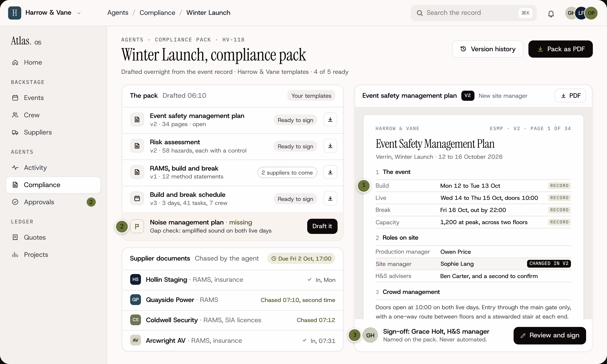Open the notifications bell

551,14
